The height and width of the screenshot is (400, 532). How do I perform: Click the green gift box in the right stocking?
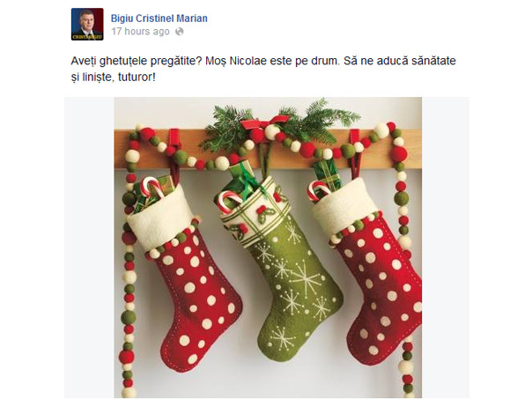click(327, 174)
